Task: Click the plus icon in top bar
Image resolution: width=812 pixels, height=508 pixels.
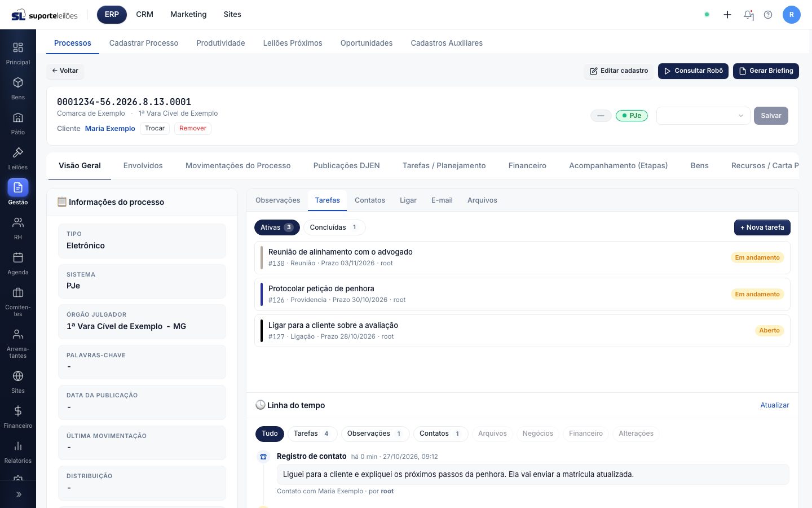Action: [727, 15]
